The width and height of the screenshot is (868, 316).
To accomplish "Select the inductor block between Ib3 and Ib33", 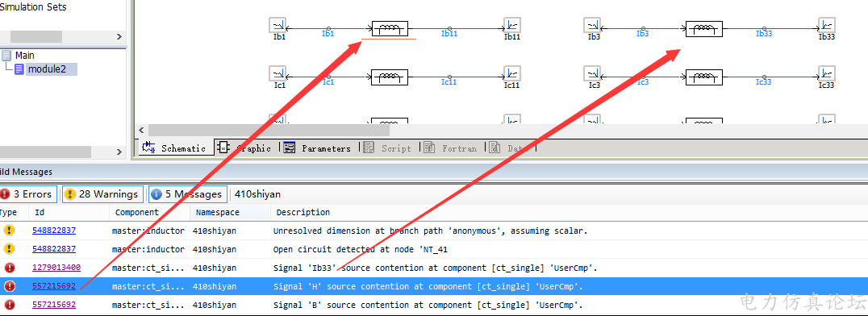I will 703,28.
